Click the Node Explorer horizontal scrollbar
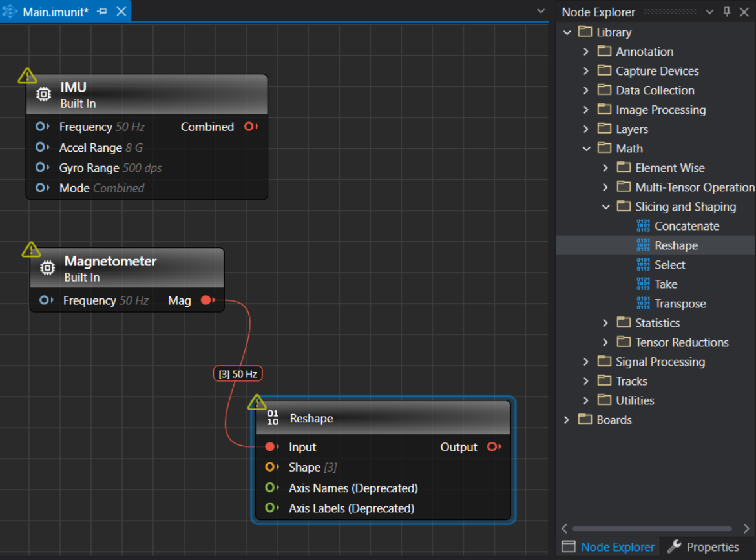756x560 pixels. point(651,528)
